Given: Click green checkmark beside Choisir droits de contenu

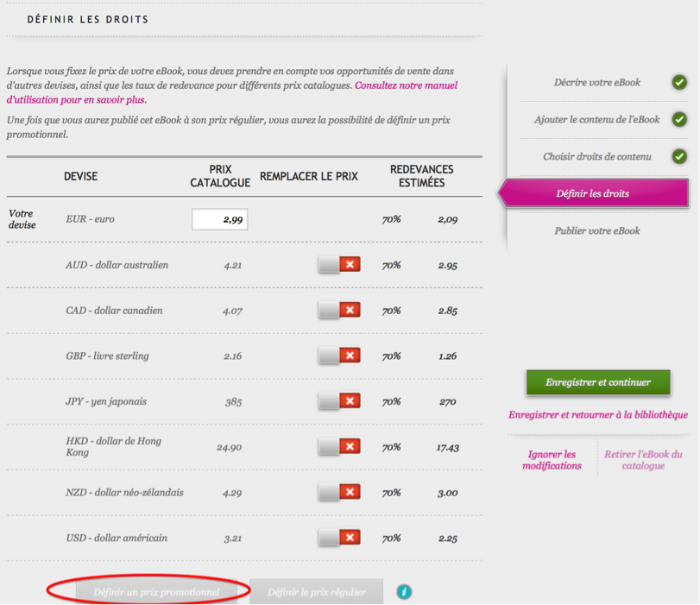Looking at the screenshot, I should (679, 156).
